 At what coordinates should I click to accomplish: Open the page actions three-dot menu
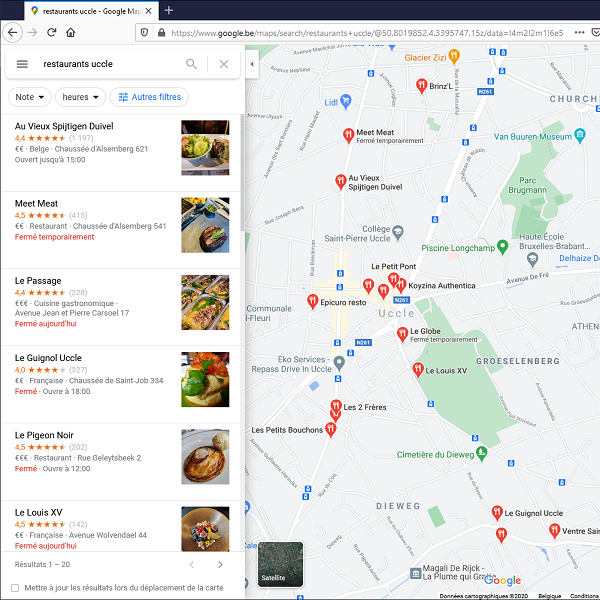(x=579, y=33)
